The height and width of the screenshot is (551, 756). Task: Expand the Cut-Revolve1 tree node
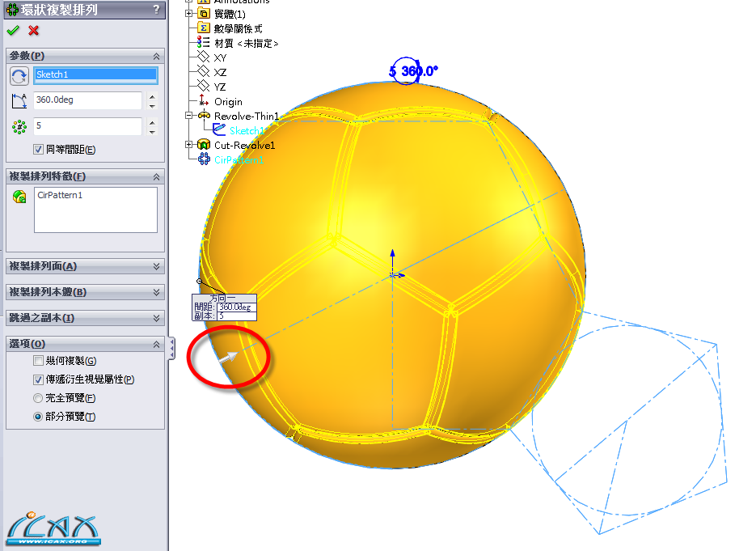pyautogui.click(x=189, y=144)
